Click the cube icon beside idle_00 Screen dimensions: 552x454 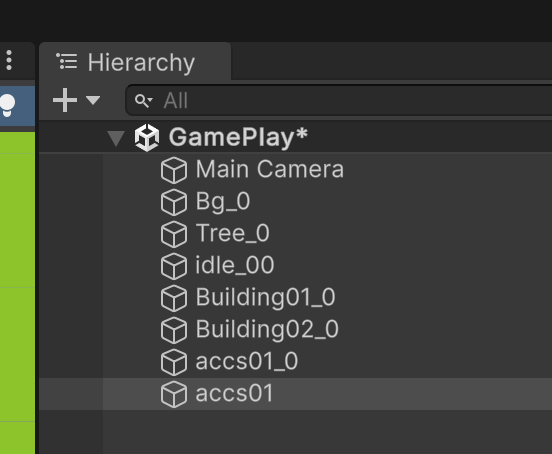click(x=174, y=266)
